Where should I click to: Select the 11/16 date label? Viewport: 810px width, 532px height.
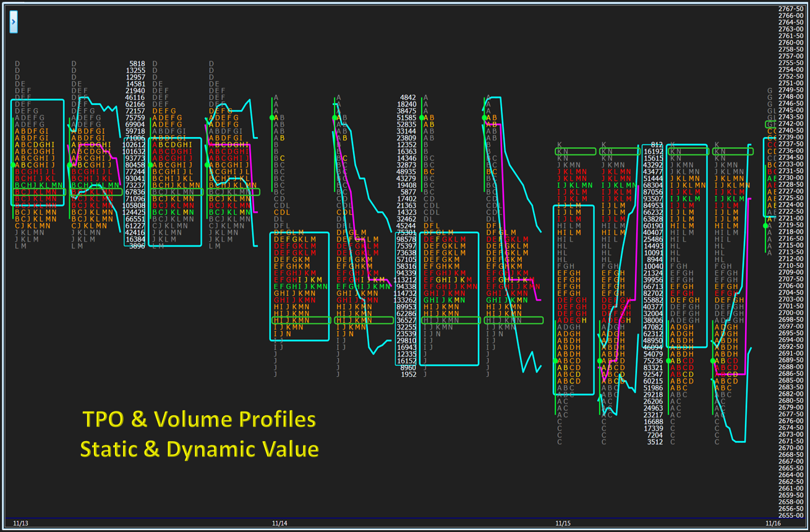click(x=774, y=523)
